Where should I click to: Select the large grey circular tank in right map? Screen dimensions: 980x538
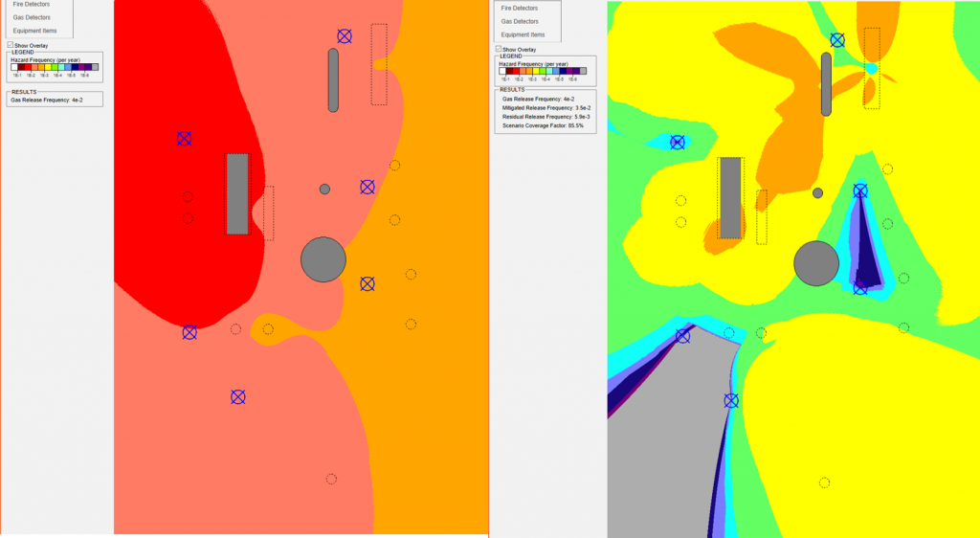816,262
